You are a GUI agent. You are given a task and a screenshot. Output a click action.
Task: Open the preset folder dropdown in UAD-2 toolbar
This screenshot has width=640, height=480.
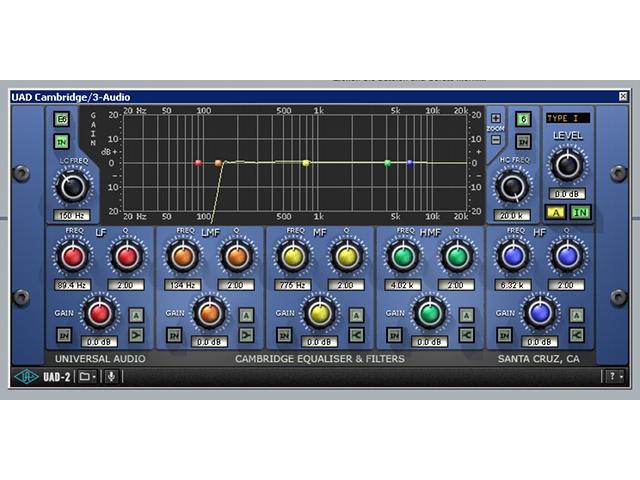tap(87, 376)
